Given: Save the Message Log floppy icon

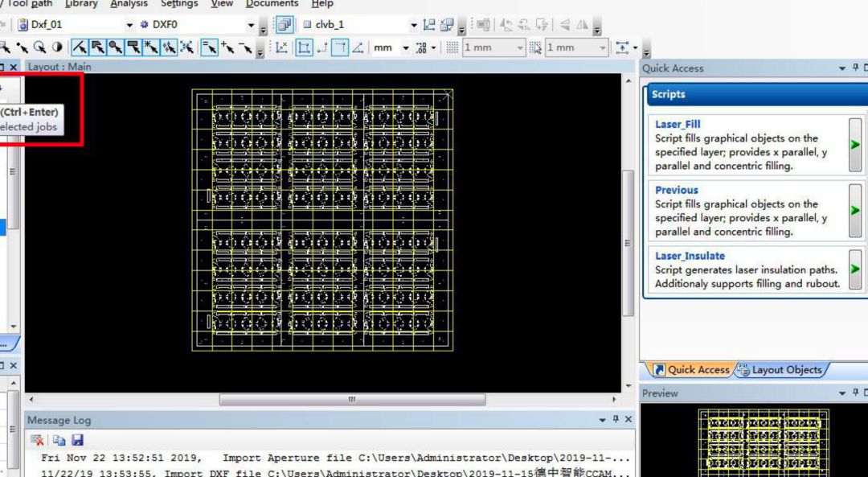Looking at the screenshot, I should click(77, 440).
